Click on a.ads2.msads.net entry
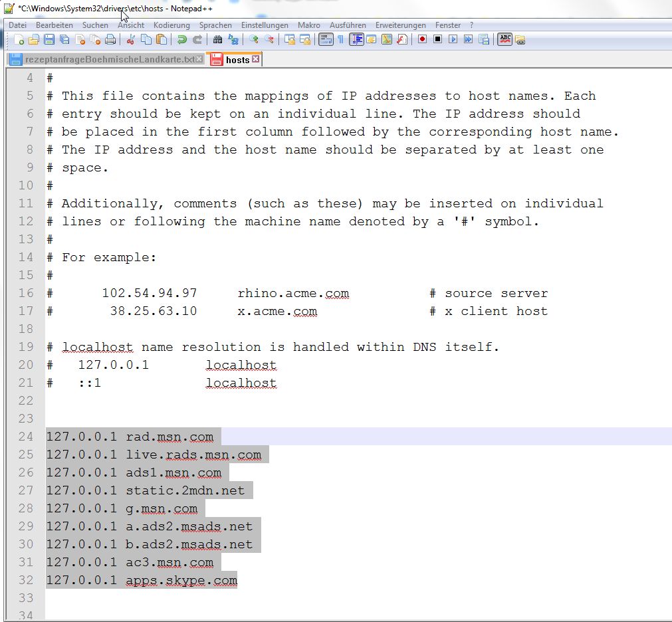The height and width of the screenshot is (622, 672). click(x=189, y=526)
